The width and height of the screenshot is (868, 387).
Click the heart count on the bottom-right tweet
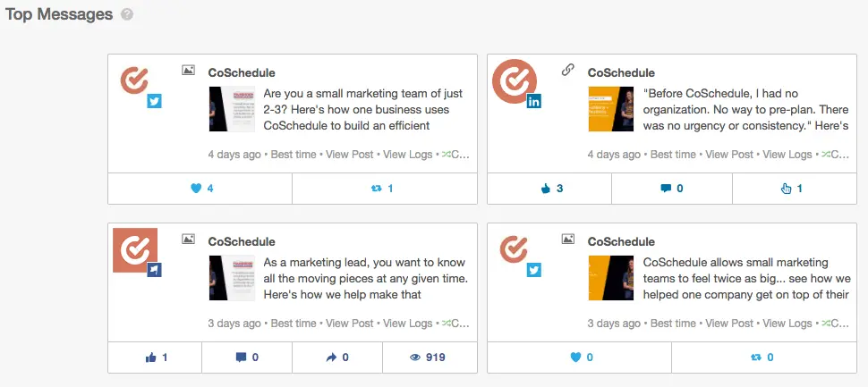click(582, 358)
